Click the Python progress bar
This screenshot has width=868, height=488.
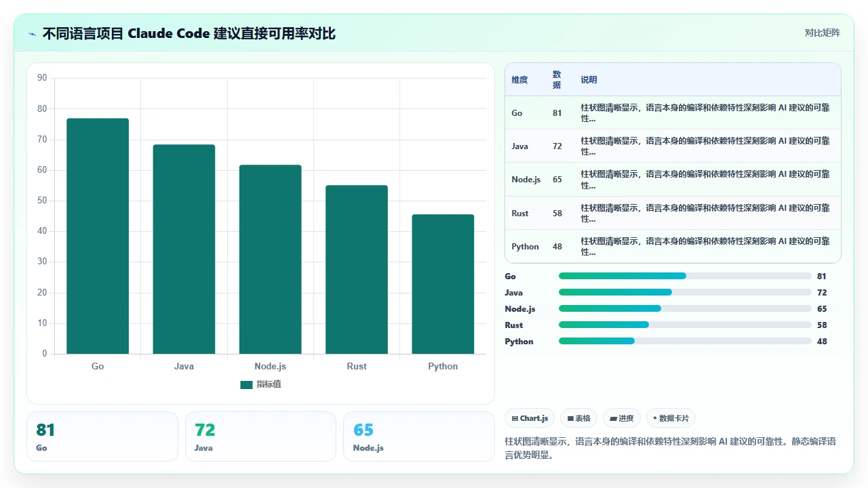(x=685, y=341)
